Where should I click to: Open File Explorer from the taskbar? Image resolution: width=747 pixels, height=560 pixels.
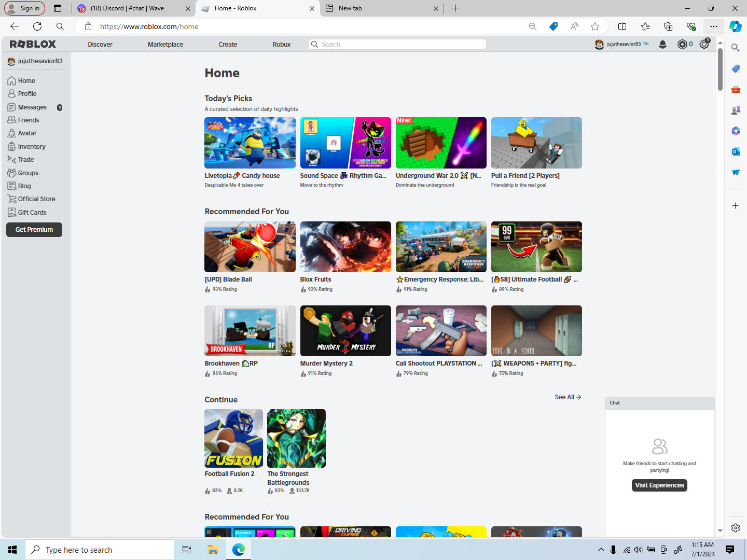tap(213, 550)
